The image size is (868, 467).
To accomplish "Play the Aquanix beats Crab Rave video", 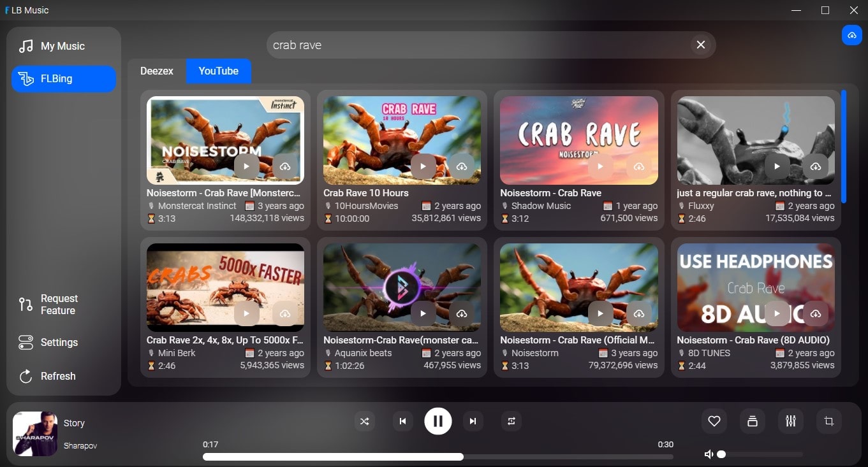I will pos(423,313).
